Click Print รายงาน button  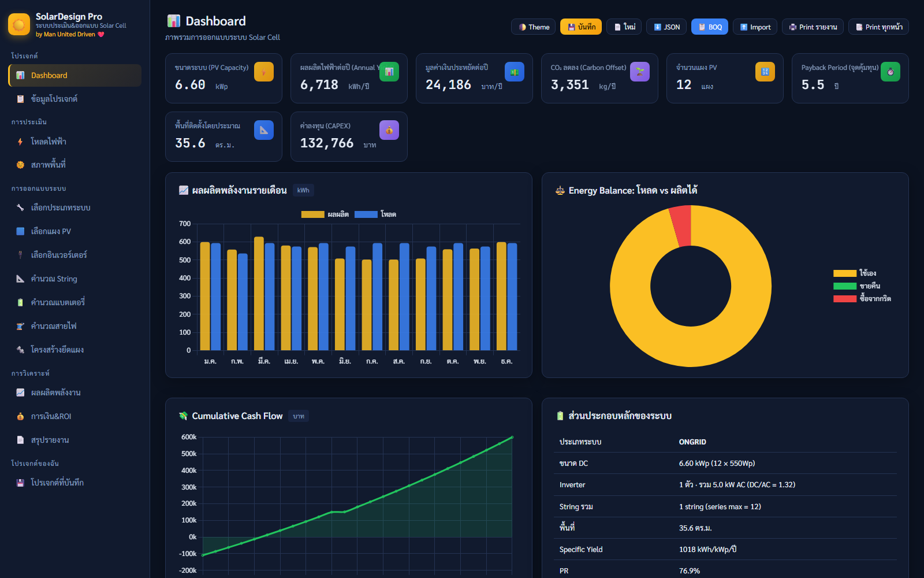point(813,27)
